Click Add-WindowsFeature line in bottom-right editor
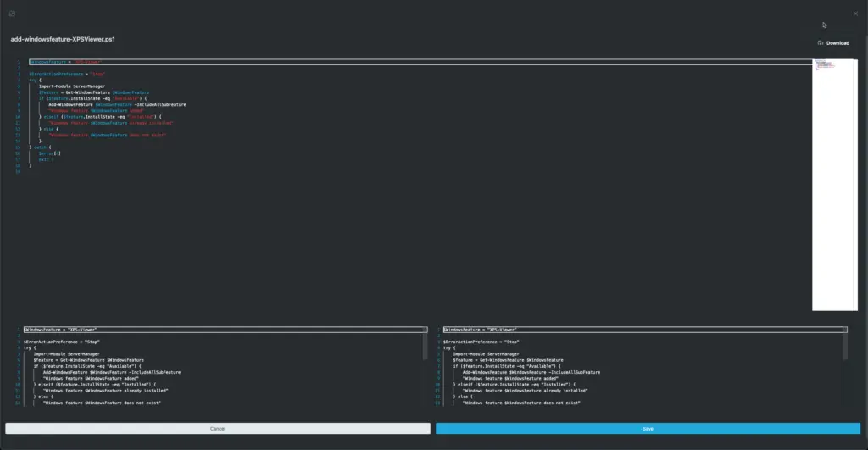The image size is (868, 450). tap(531, 372)
